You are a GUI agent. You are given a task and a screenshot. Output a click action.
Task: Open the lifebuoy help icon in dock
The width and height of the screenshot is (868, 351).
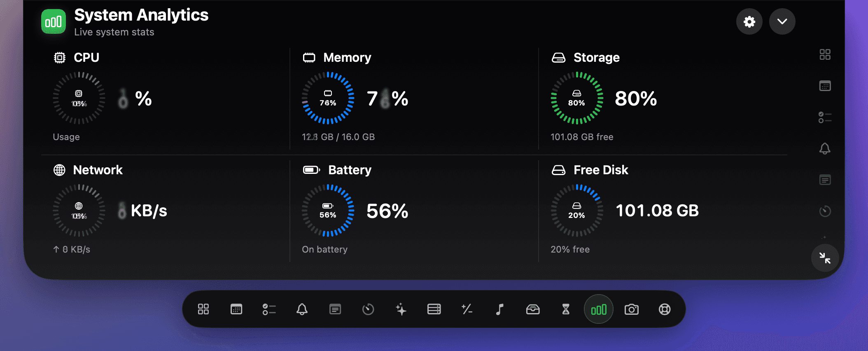[x=665, y=309]
